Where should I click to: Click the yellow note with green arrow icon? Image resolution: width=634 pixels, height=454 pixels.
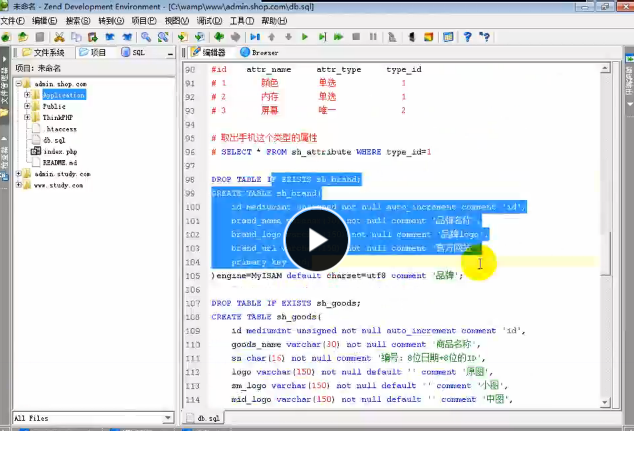coord(182,37)
